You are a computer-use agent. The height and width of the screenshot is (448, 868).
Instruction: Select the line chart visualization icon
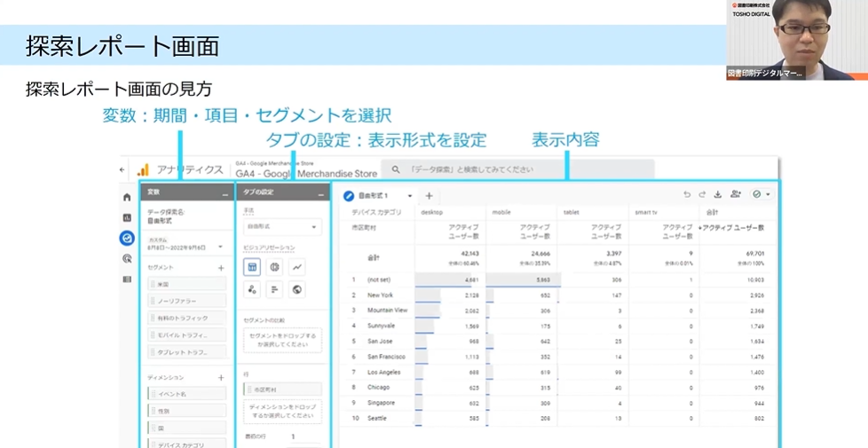coord(297,267)
